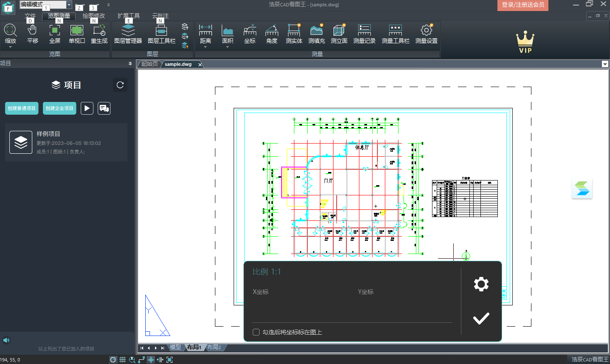Refresh the 项目 project list
610x364 pixels.
[x=120, y=85]
